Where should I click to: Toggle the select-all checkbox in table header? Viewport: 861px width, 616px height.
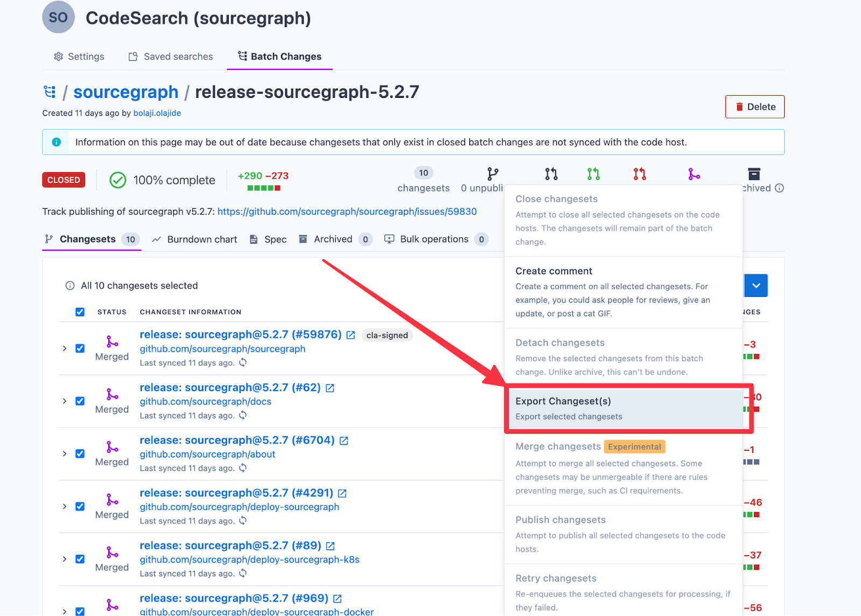pos(80,312)
